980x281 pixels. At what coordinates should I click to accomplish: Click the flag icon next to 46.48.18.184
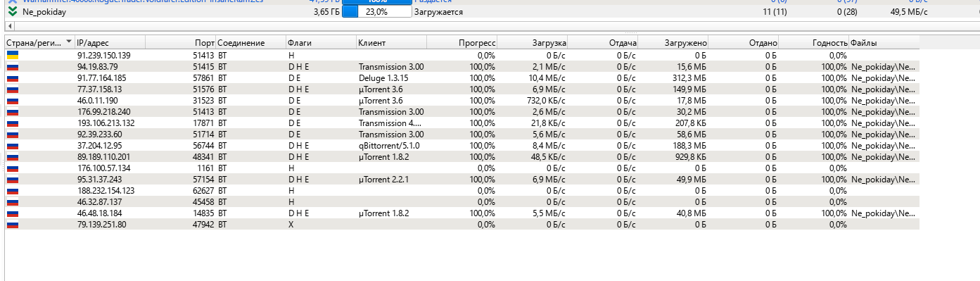point(12,213)
